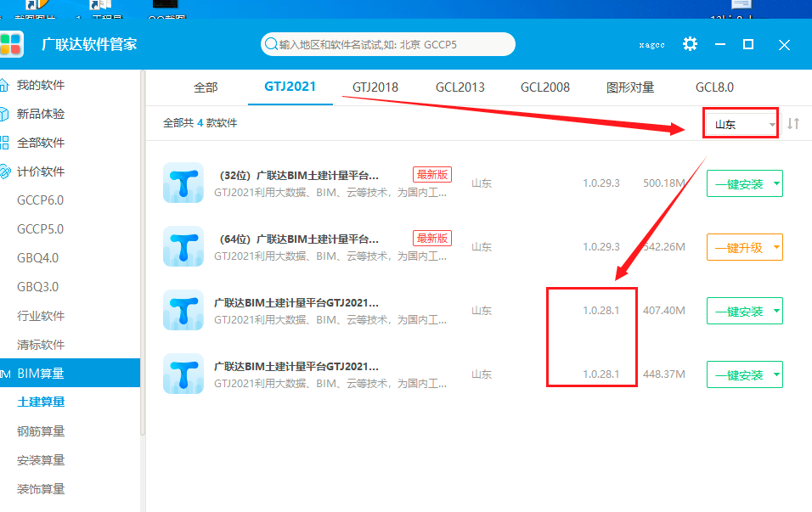Switch to the GTJ2018 tab

[375, 87]
